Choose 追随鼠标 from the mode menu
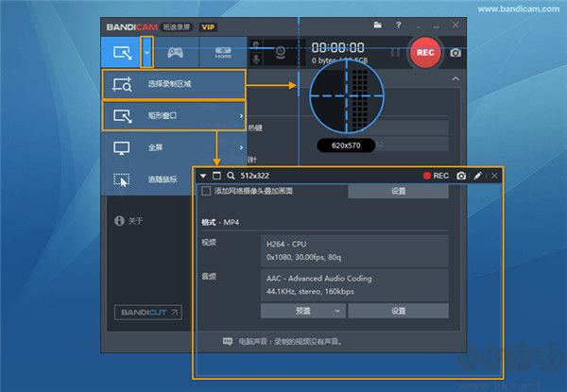 146,179
